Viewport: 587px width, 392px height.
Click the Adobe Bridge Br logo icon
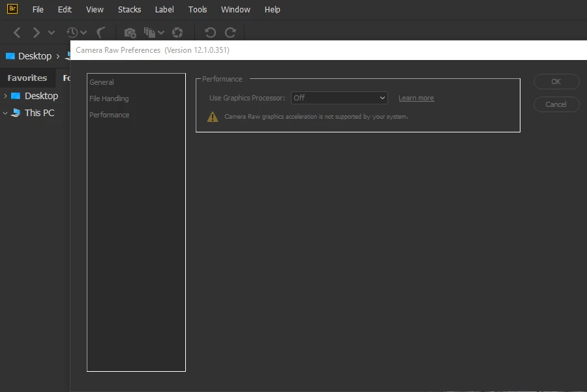point(12,8)
